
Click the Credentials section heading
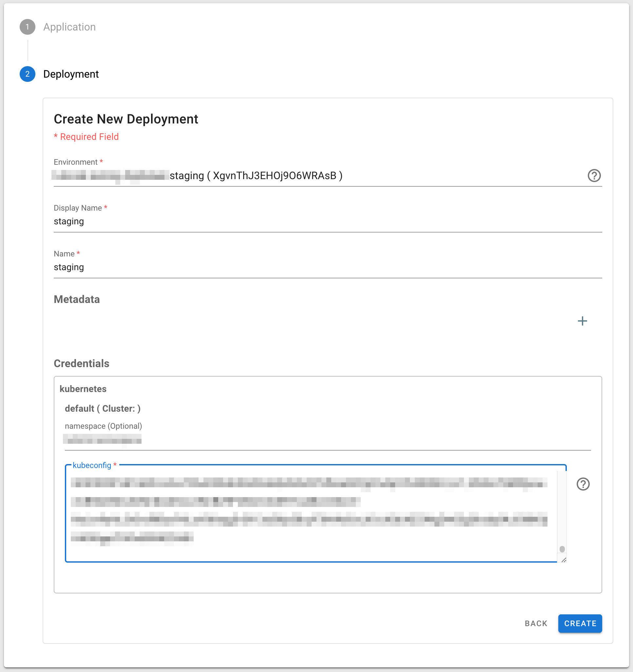(82, 364)
